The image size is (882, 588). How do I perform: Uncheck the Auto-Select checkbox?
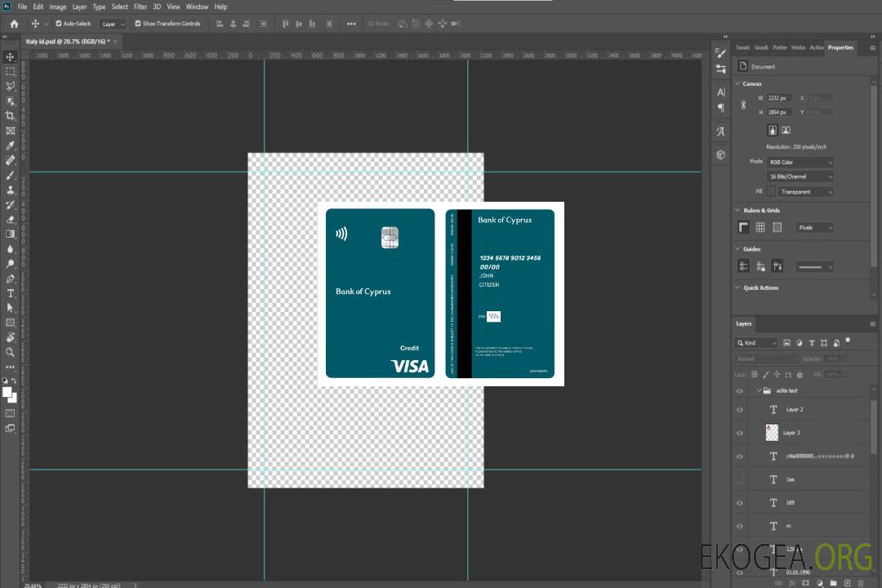click(x=58, y=24)
